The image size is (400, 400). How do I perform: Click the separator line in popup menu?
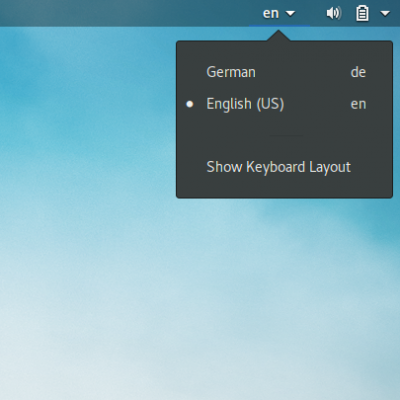click(x=286, y=136)
